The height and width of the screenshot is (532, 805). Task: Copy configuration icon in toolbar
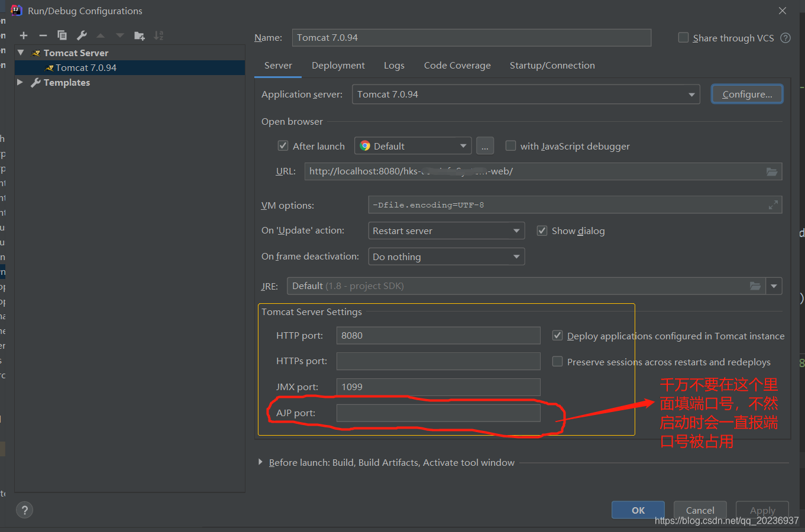pos(62,35)
